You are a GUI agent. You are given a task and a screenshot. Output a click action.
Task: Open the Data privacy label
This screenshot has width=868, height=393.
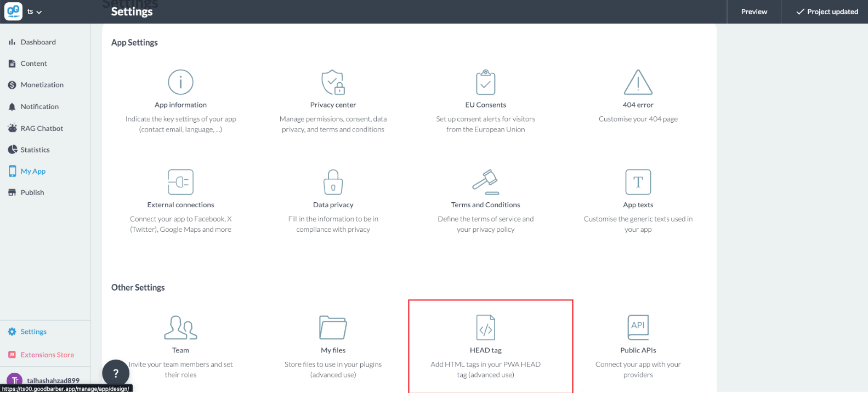(x=333, y=204)
